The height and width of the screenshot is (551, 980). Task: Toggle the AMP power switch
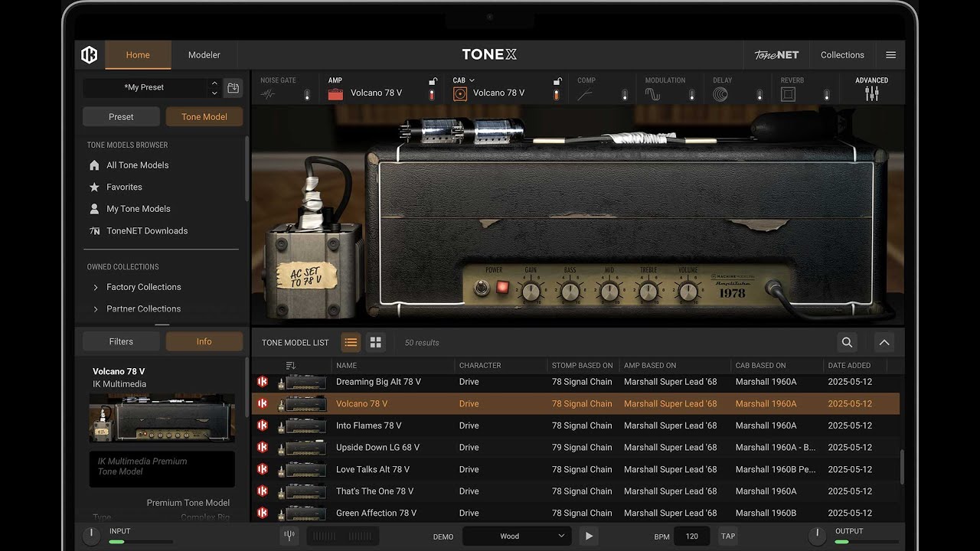pos(432,95)
